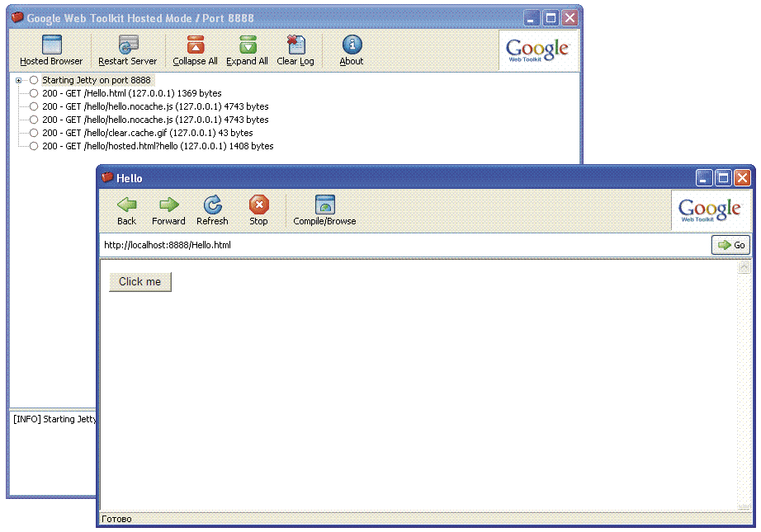This screenshot has width=761, height=532.
Task: Click the Google Web Toolkit logo in Hello window
Action: 709,211
